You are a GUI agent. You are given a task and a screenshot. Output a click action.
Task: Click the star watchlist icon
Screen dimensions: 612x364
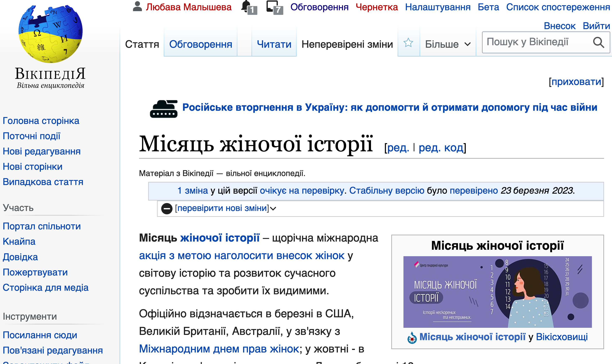[x=408, y=43]
